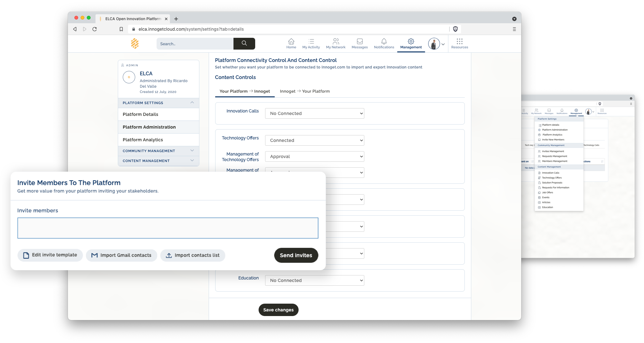Click Save changes button
This screenshot has height=343, width=644.
tap(278, 310)
